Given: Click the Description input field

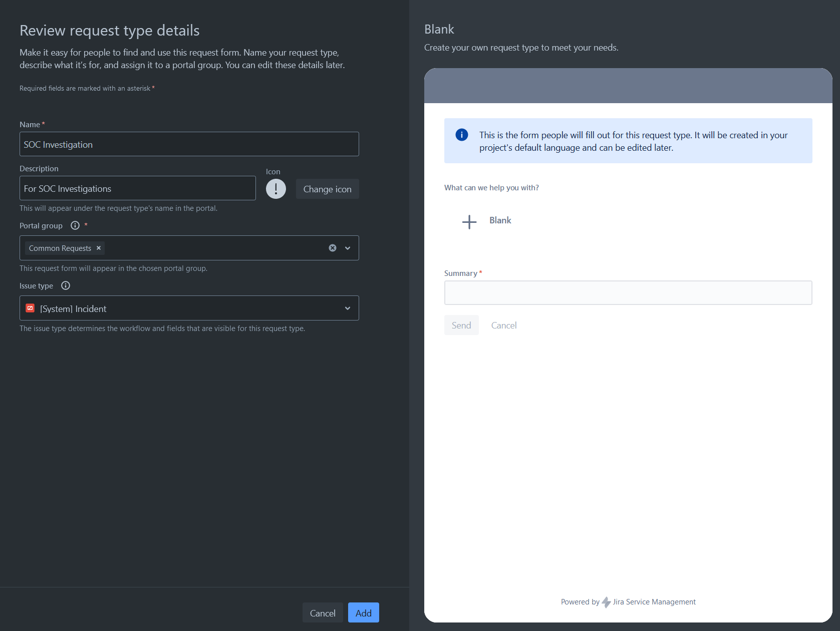Looking at the screenshot, I should [138, 188].
